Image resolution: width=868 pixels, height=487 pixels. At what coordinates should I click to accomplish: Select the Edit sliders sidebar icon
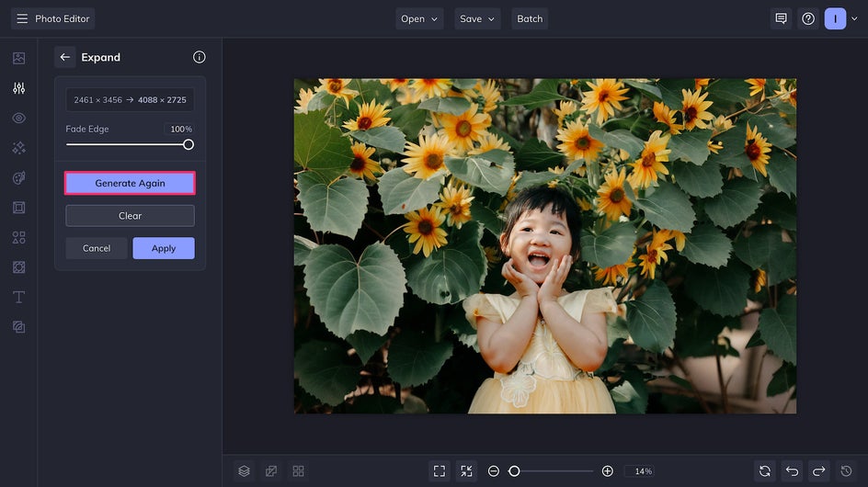pos(18,88)
